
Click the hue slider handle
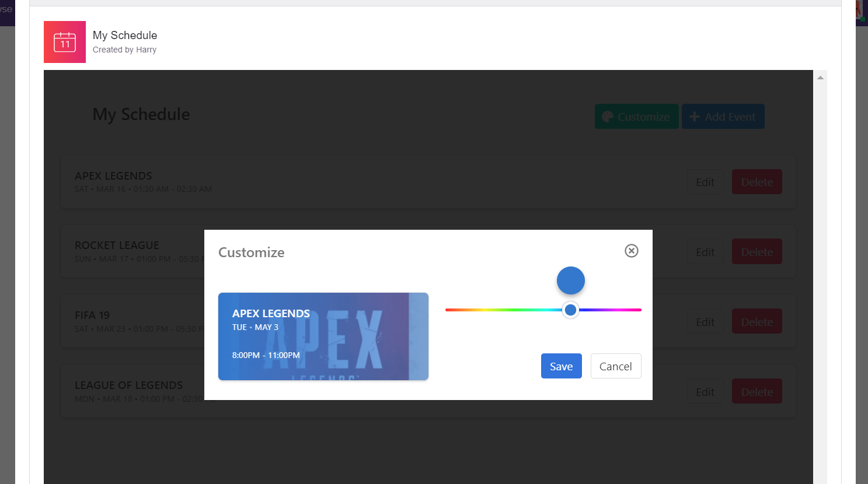click(570, 310)
